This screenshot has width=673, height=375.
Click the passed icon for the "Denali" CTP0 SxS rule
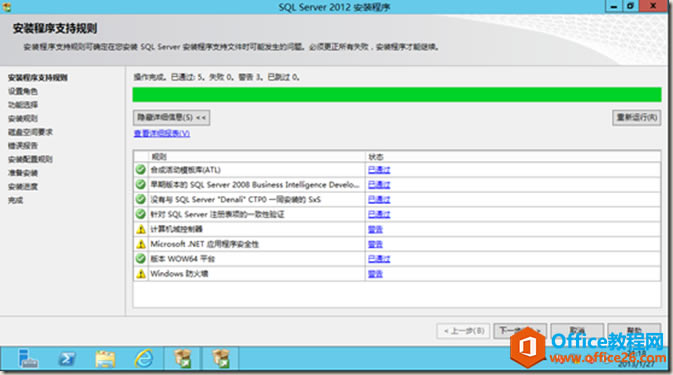click(x=141, y=199)
